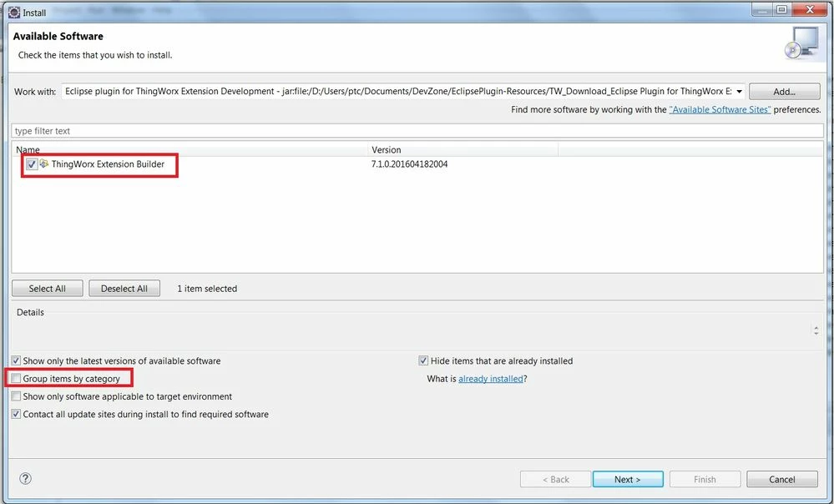Open the Work with dropdown
Image resolution: width=834 pixels, height=504 pixels.
coord(738,92)
